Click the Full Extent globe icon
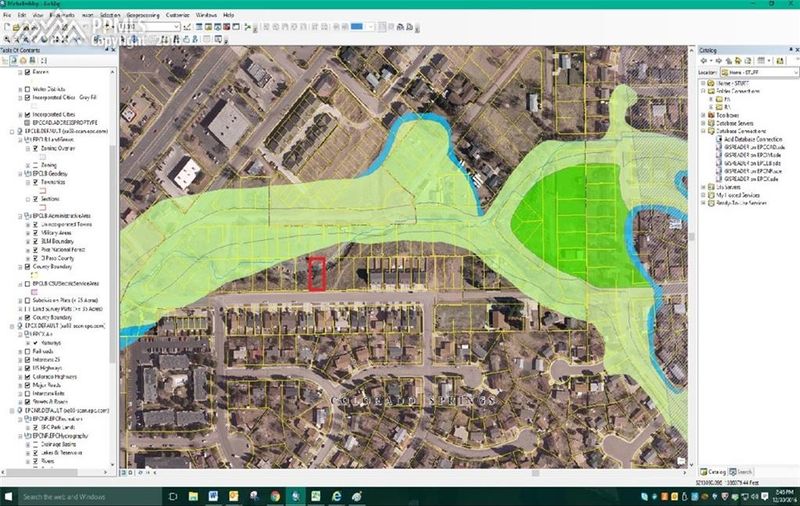 (x=44, y=39)
